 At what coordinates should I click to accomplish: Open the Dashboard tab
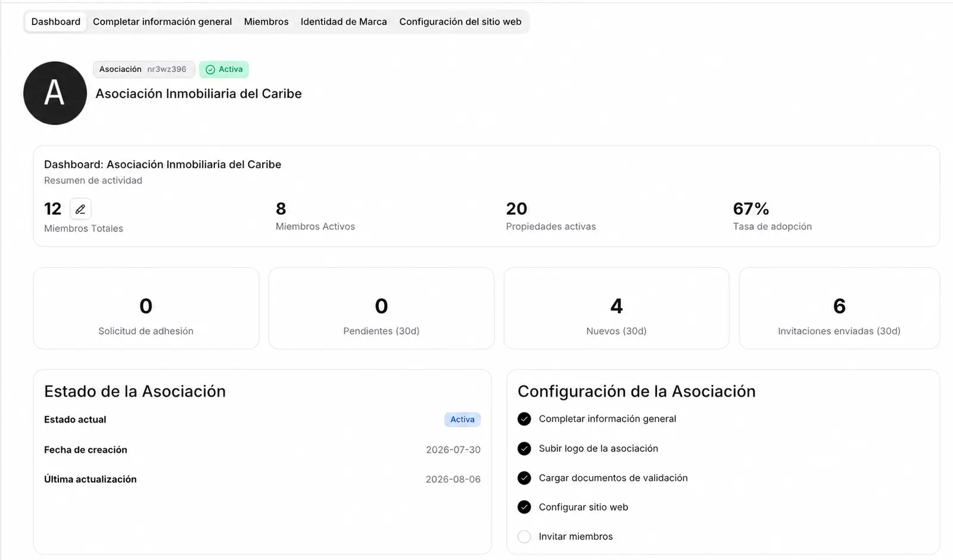pyautogui.click(x=56, y=21)
